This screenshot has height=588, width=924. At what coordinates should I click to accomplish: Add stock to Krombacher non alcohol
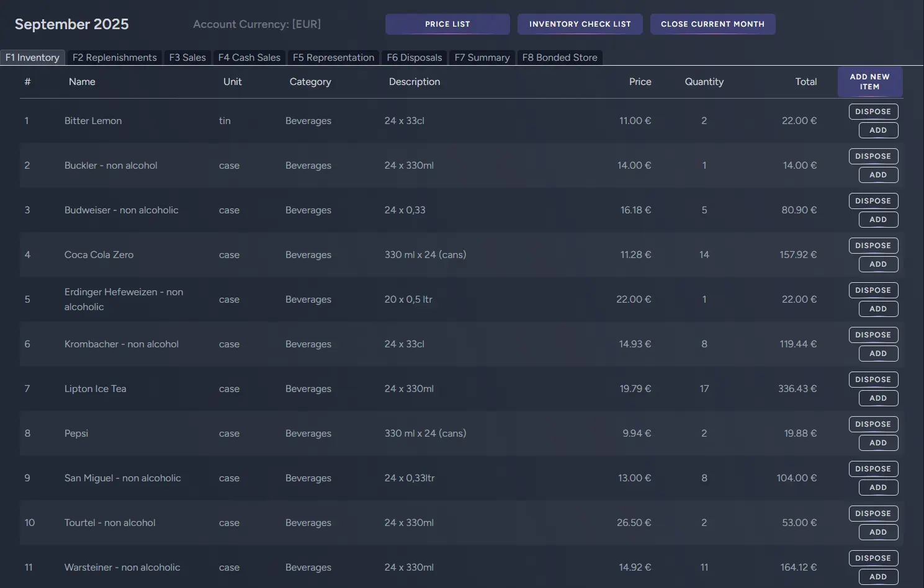click(878, 354)
